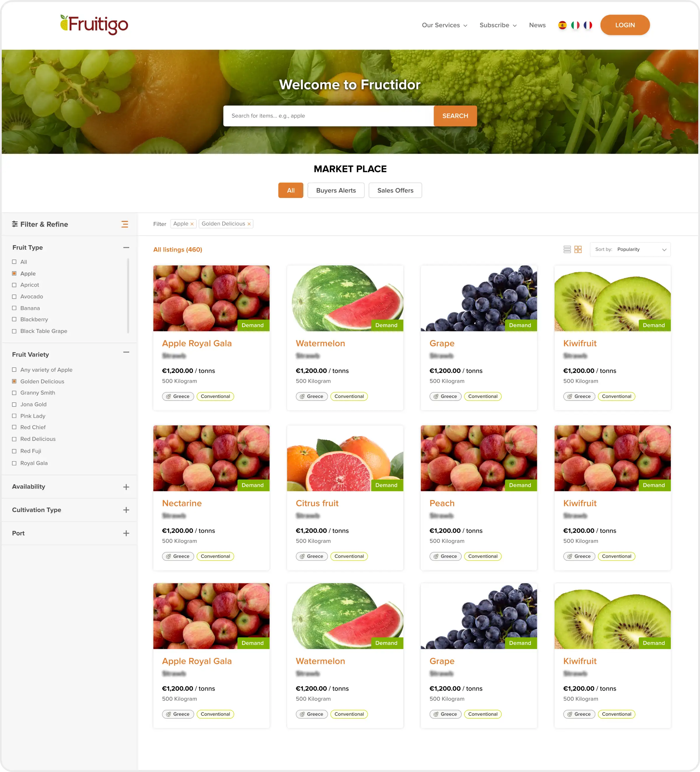Viewport: 700px width, 772px height.
Task: Tick the Banana fruit type checkbox
Action: click(x=14, y=308)
